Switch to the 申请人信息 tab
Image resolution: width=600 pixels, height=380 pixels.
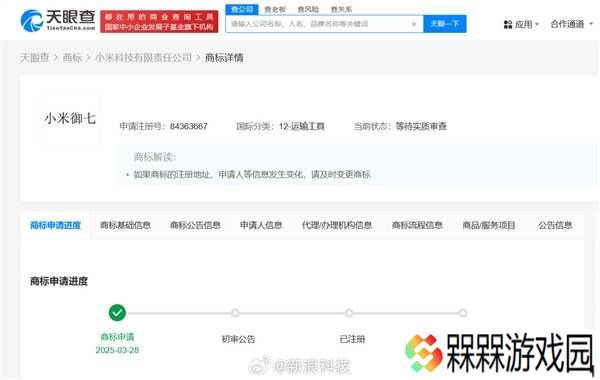click(x=261, y=225)
